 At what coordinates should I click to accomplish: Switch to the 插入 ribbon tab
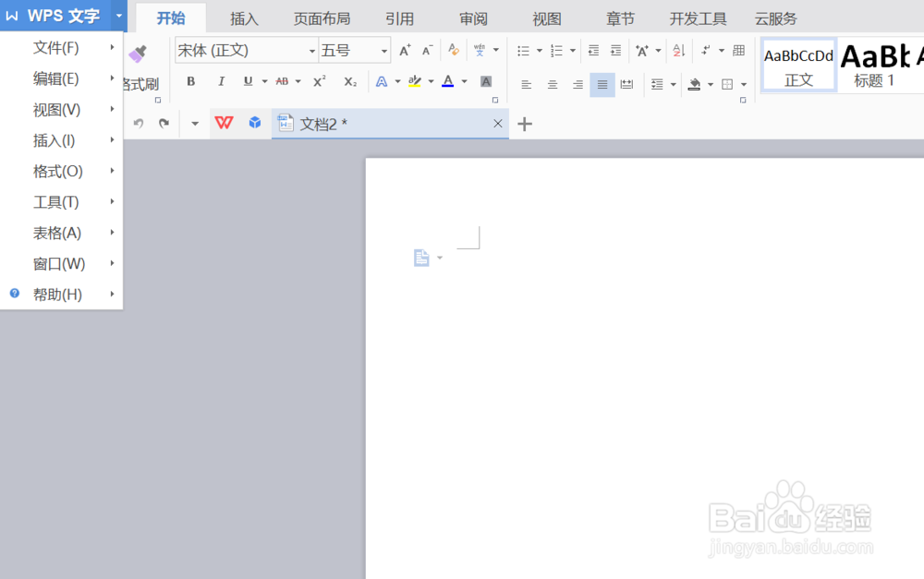(244, 17)
